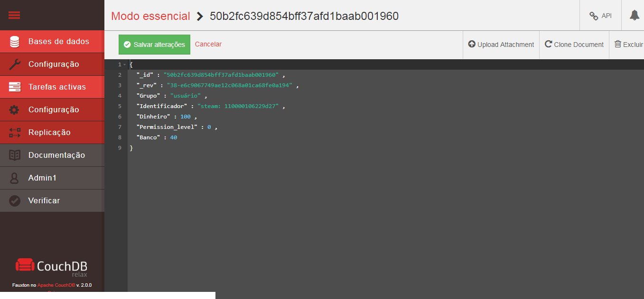The height and width of the screenshot is (299, 644).
Task: Click the Verificar checkmark icon
Action: pos(15,201)
